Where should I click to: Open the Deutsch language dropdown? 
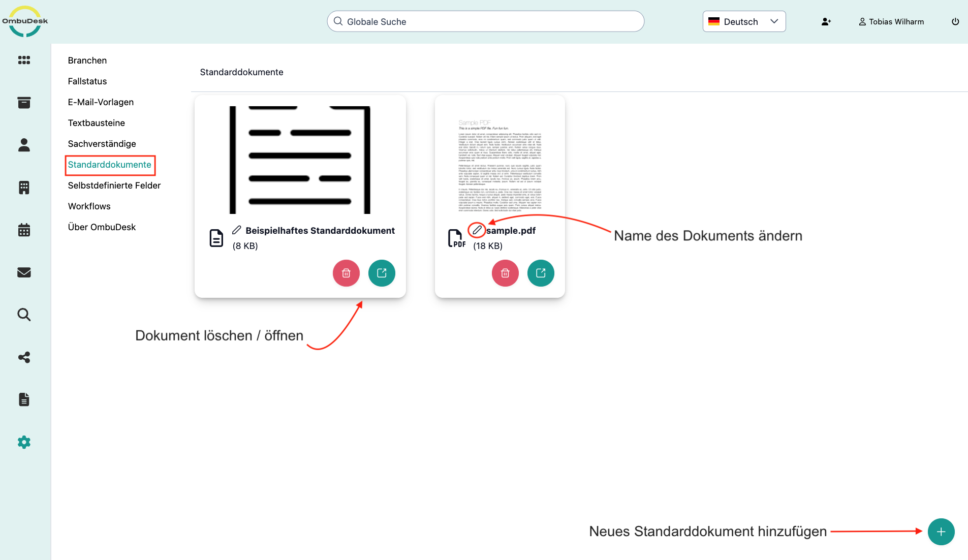(744, 21)
